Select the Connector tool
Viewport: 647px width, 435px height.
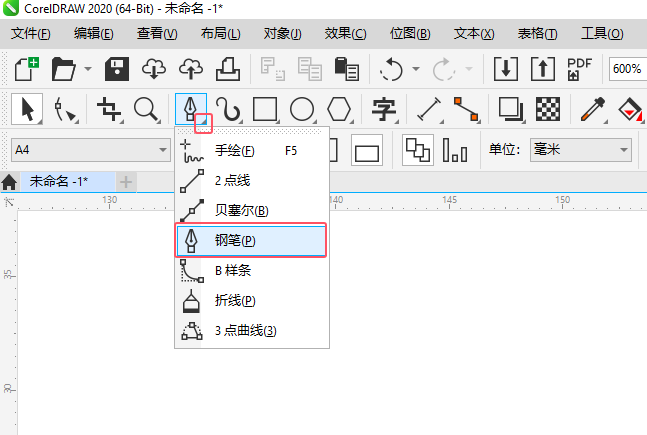(466, 109)
